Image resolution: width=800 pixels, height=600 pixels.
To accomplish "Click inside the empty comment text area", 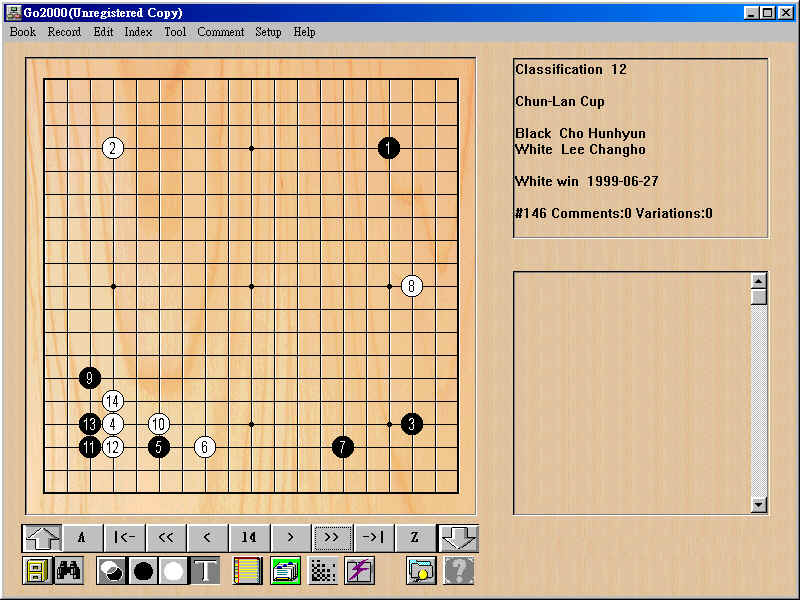I will click(x=632, y=393).
